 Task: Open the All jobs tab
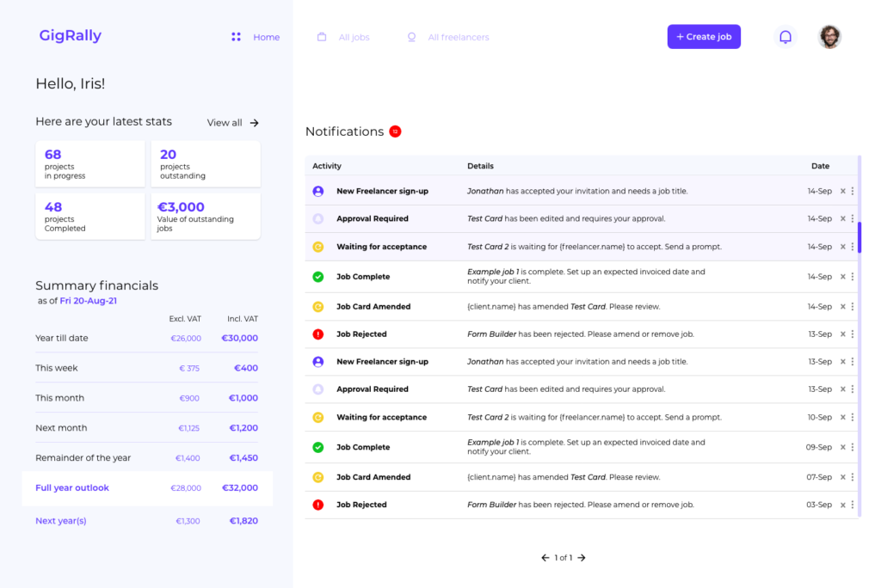[354, 37]
